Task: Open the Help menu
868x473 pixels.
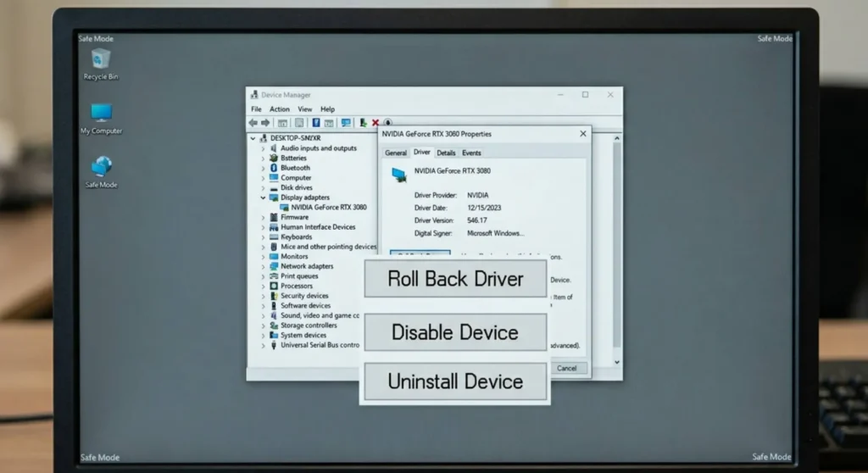Action: (x=328, y=109)
